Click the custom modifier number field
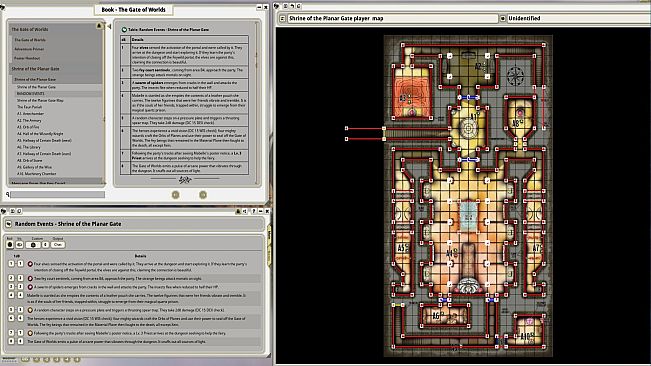 (x=46, y=244)
